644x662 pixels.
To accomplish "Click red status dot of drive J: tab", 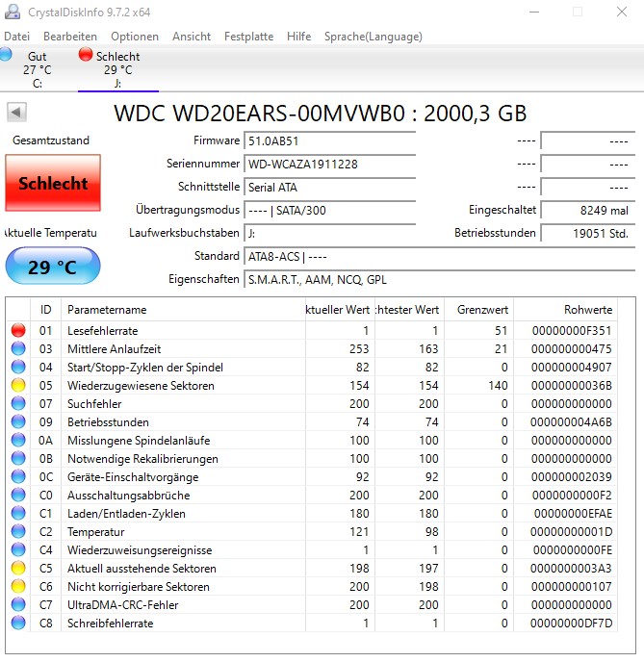I will pyautogui.click(x=86, y=55).
